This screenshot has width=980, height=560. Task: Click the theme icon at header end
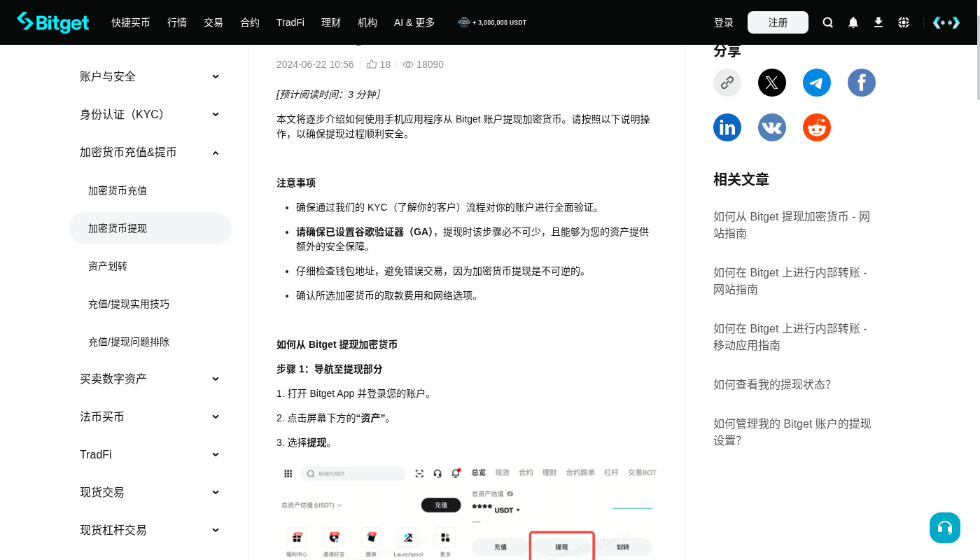pos(946,22)
